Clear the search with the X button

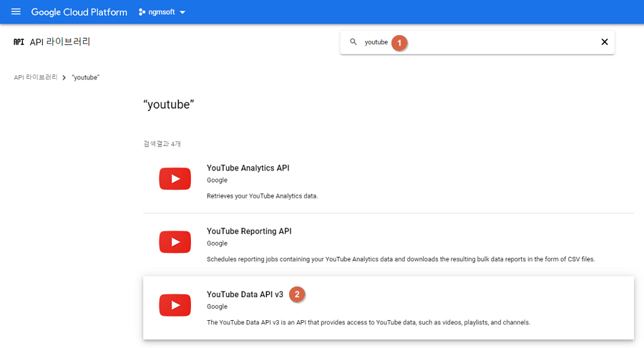(x=605, y=42)
